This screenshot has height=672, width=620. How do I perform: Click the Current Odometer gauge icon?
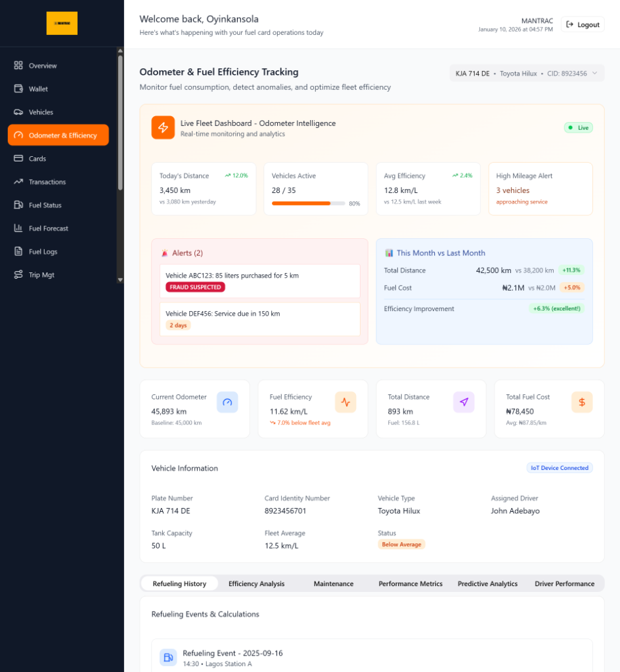pyautogui.click(x=227, y=402)
